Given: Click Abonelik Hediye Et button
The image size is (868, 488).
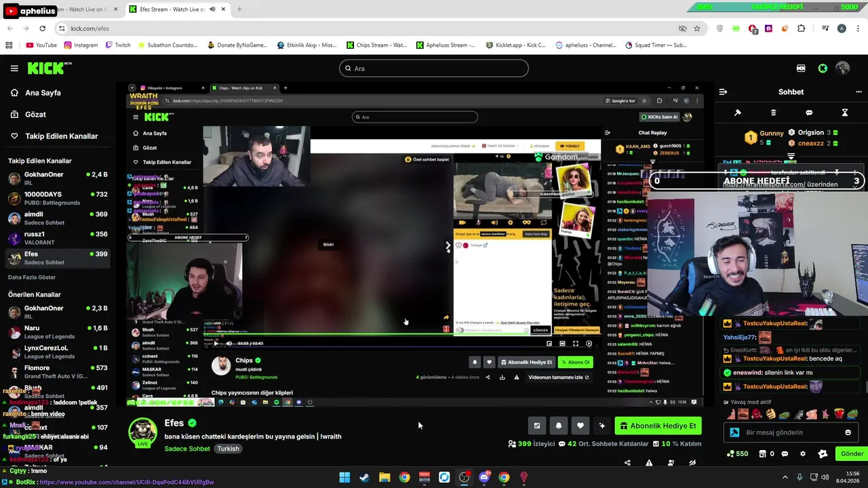Looking at the screenshot, I should point(658,426).
